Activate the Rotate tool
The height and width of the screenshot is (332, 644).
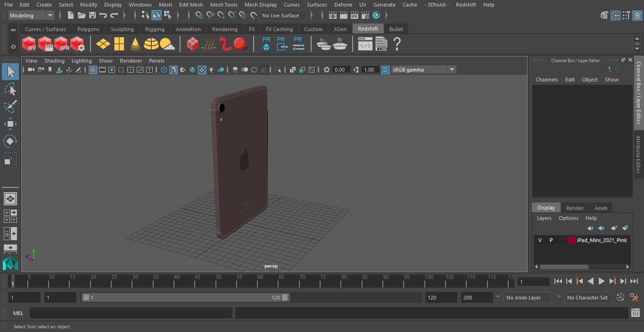click(10, 141)
